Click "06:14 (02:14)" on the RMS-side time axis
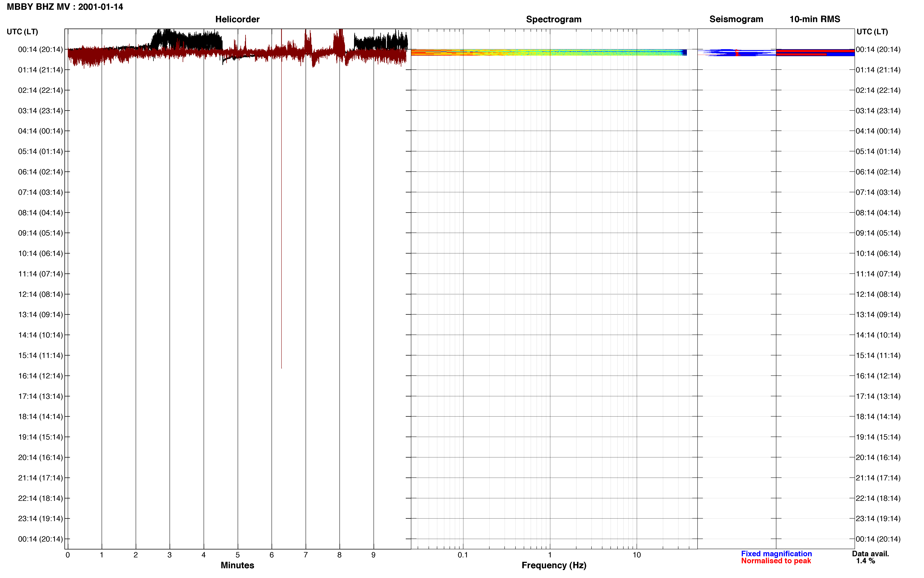This screenshot has width=924, height=578. (878, 172)
